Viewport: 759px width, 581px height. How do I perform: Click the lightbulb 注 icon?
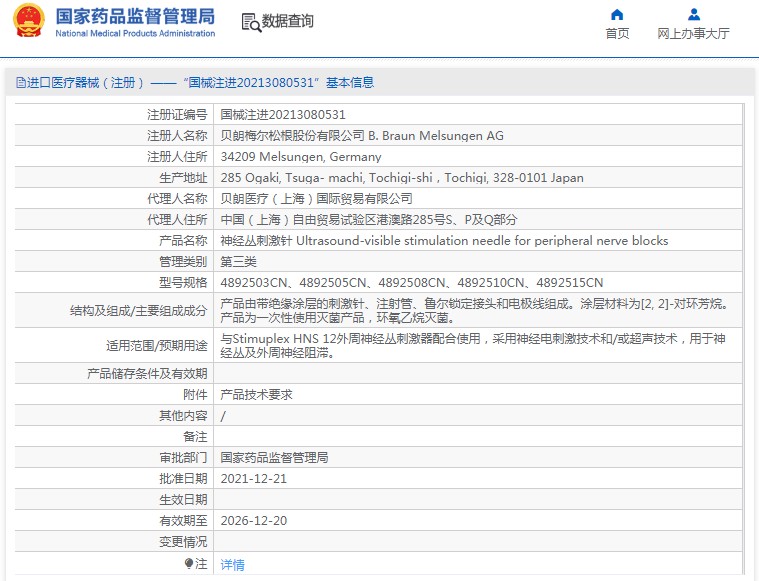point(189,564)
